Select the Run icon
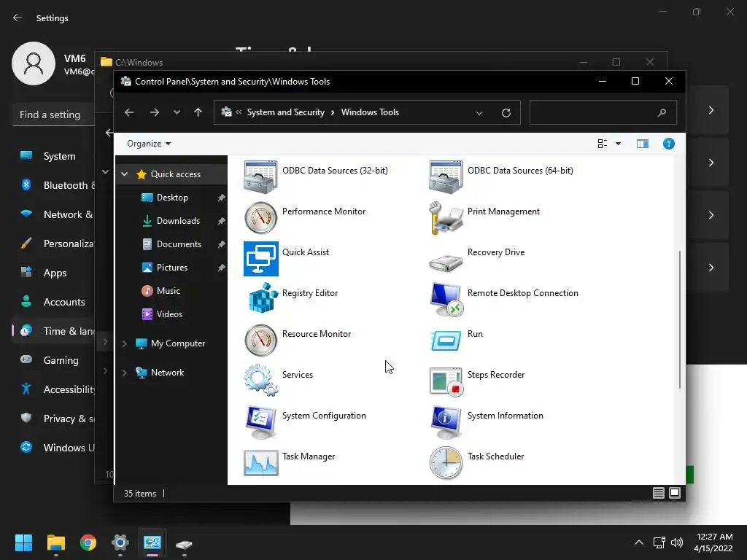Viewport: 747px width, 560px height. (x=446, y=341)
